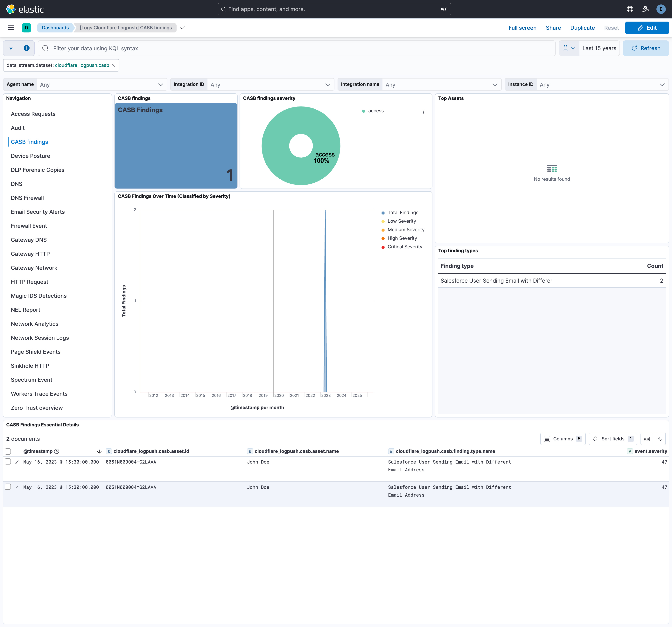Expand second document row details
This screenshot has width=672, height=627.
(17, 487)
